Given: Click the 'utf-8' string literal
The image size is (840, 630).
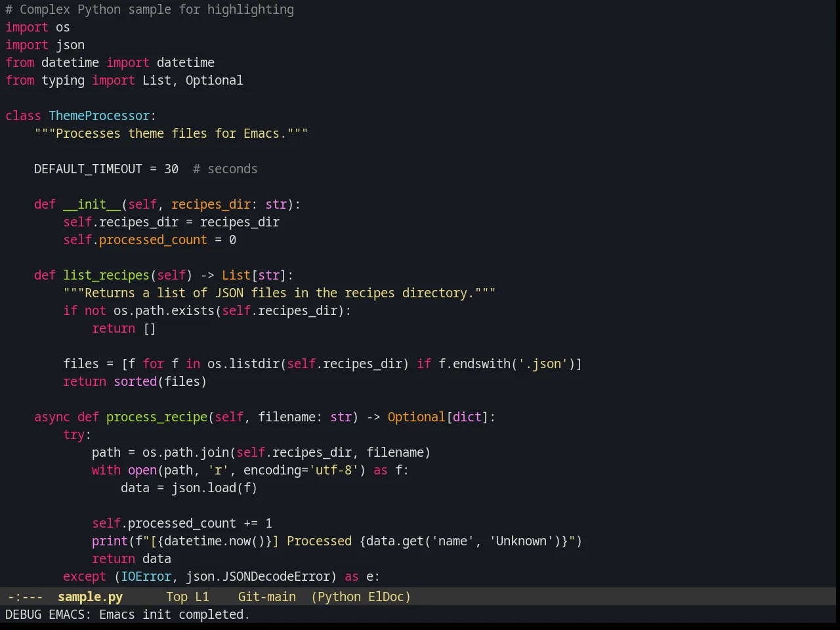Looking at the screenshot, I should click(x=333, y=470).
